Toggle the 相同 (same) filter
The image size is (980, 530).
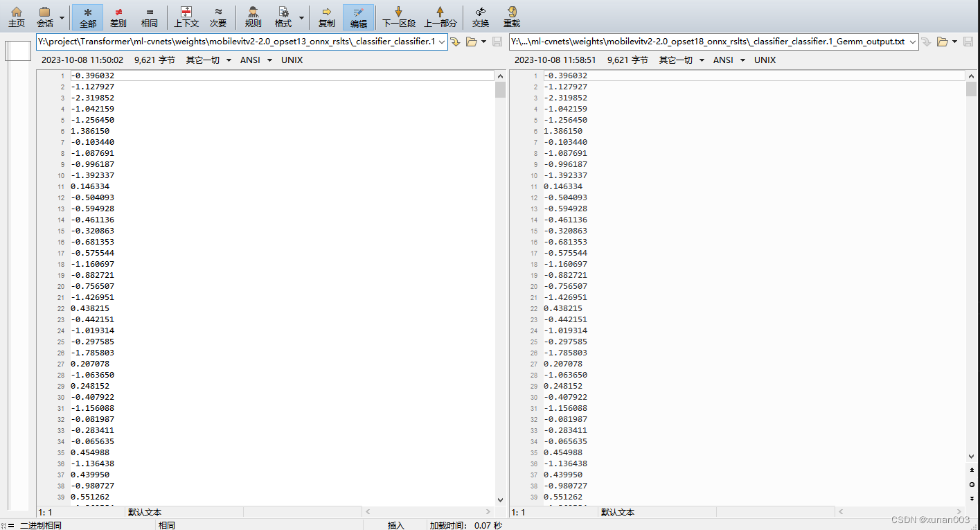click(149, 17)
